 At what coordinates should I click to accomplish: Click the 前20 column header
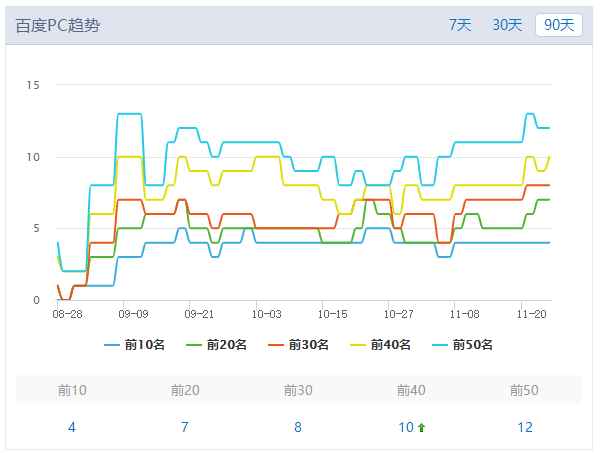pos(185,390)
